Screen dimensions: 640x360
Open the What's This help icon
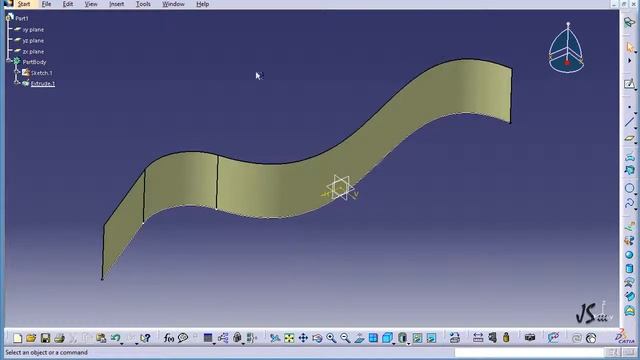pos(145,338)
